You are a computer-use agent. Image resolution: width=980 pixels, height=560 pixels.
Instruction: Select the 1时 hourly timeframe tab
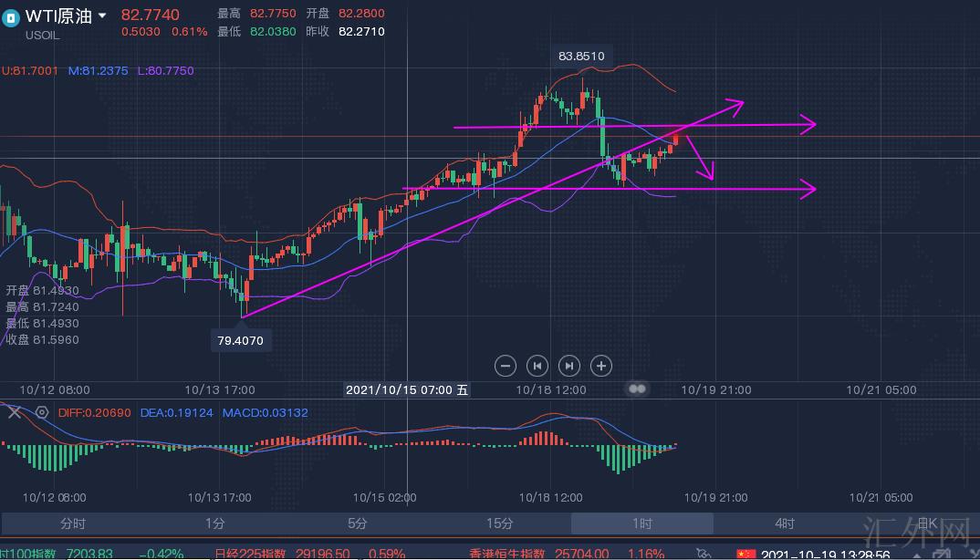tap(642, 524)
